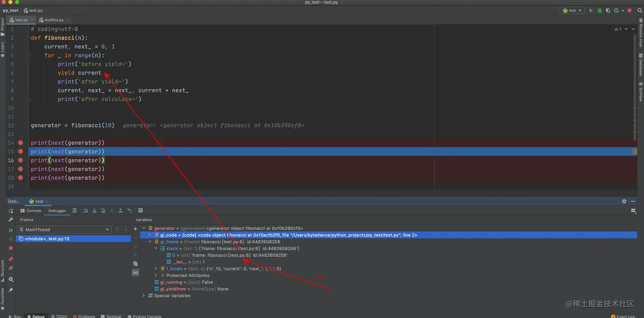Select the <module>, test.py:15 frame
Viewport: 644px width, 318px height.
pos(73,239)
